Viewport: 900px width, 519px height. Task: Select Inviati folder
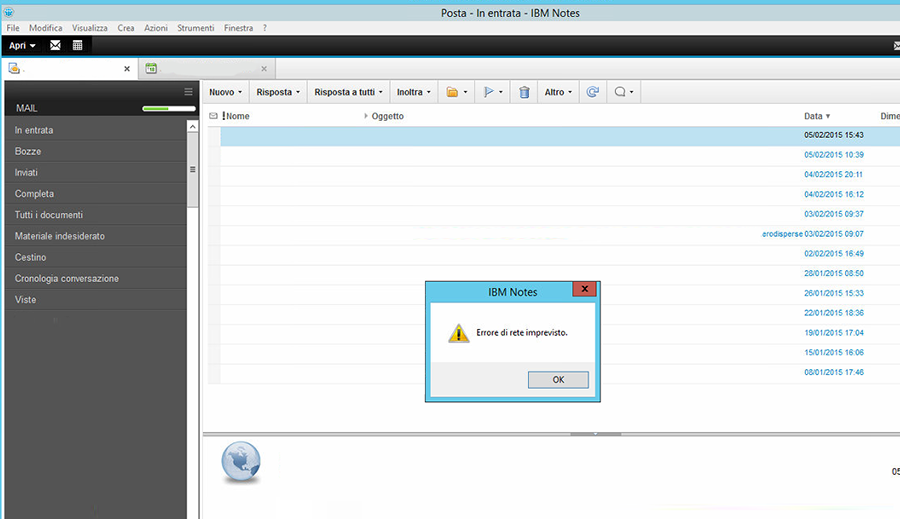click(x=95, y=173)
